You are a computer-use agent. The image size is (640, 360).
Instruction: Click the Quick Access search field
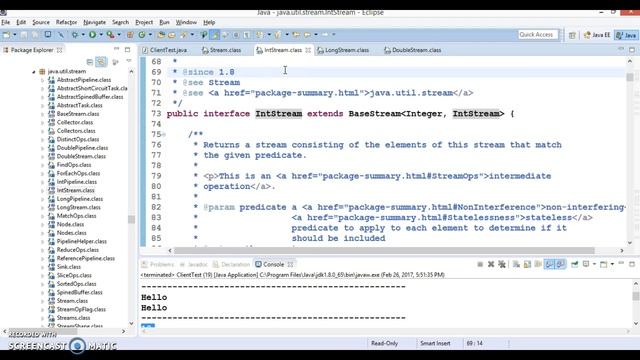[x=538, y=35]
